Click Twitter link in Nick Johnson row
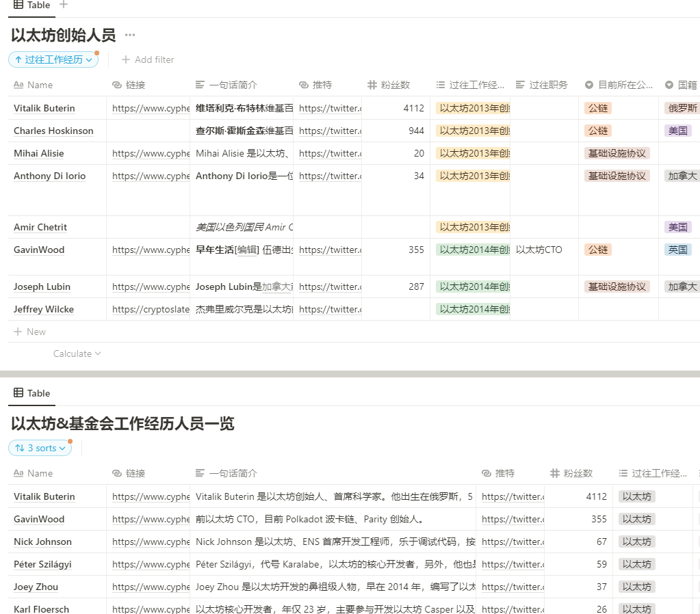 click(x=513, y=542)
